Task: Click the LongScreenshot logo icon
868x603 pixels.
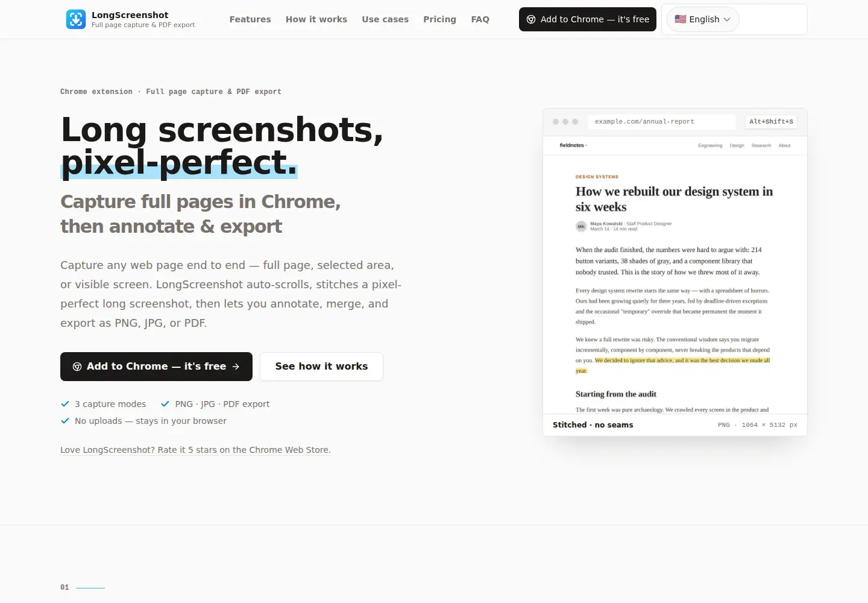Action: (x=76, y=19)
